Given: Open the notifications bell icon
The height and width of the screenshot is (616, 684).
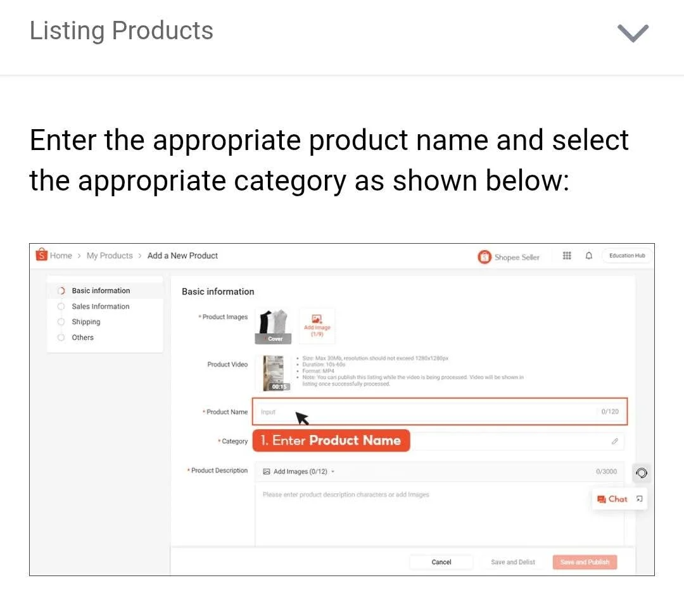Looking at the screenshot, I should point(589,256).
